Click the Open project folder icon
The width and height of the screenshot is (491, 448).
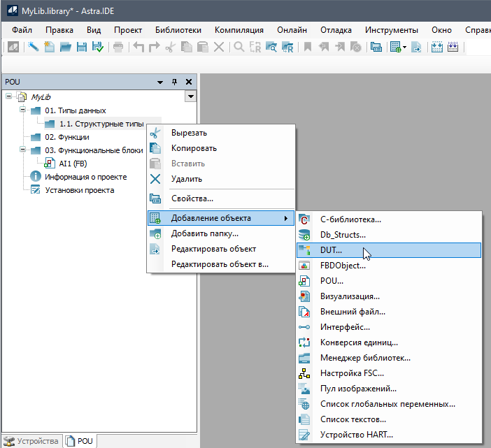point(66,48)
